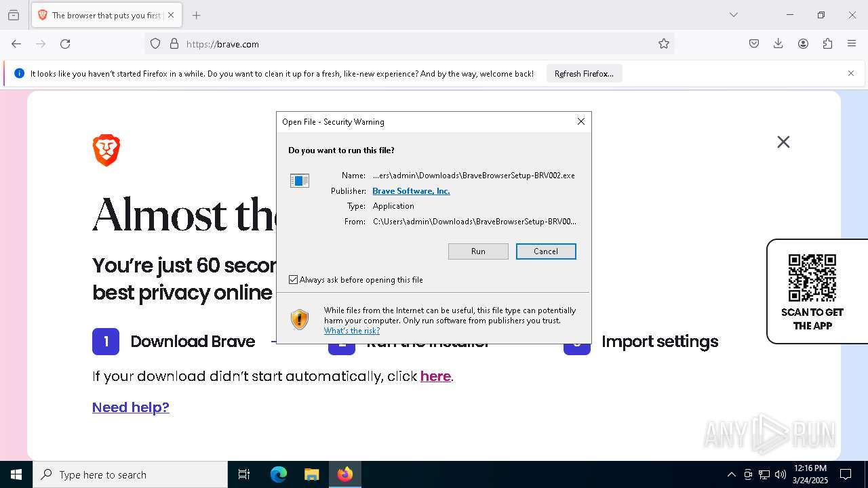Image resolution: width=868 pixels, height=488 pixels.
Task: Open the Save to Pocket icon
Action: (x=754, y=44)
